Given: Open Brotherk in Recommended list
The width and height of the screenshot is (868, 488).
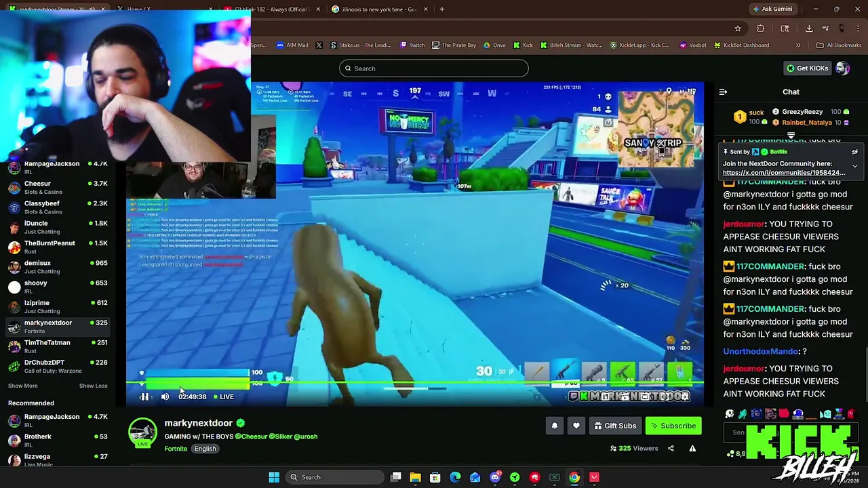Looking at the screenshot, I should tap(58, 441).
